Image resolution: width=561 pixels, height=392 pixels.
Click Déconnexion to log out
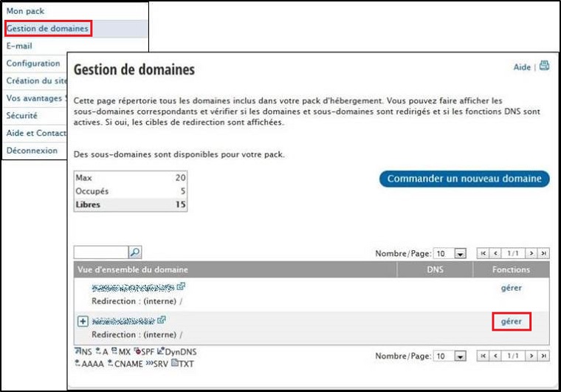pyautogui.click(x=32, y=151)
